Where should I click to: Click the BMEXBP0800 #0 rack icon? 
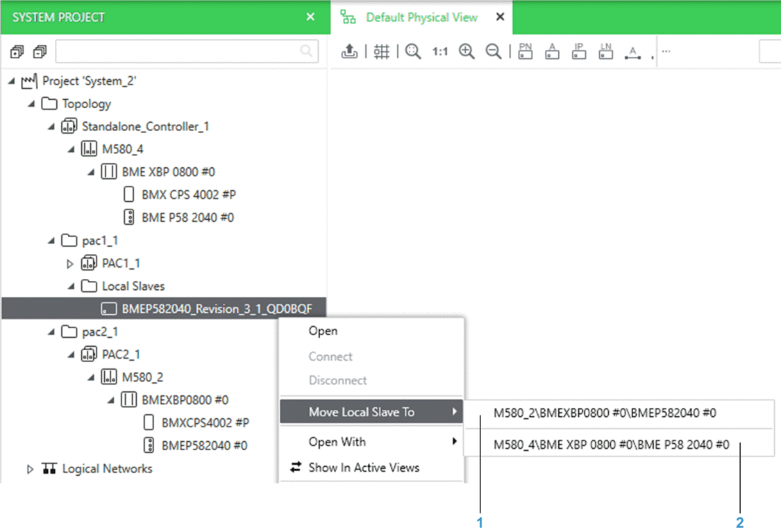tap(129, 400)
